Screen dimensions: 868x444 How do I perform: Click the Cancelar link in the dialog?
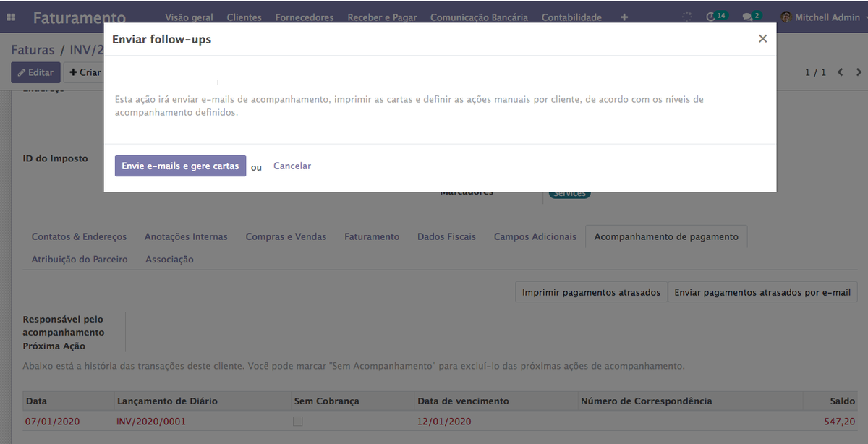click(x=292, y=166)
